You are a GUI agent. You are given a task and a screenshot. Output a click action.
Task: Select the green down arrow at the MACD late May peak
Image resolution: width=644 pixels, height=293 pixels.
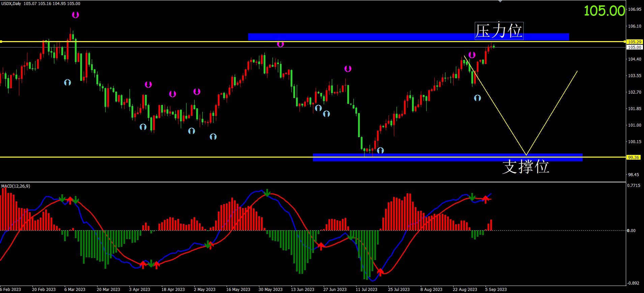[x=267, y=193]
